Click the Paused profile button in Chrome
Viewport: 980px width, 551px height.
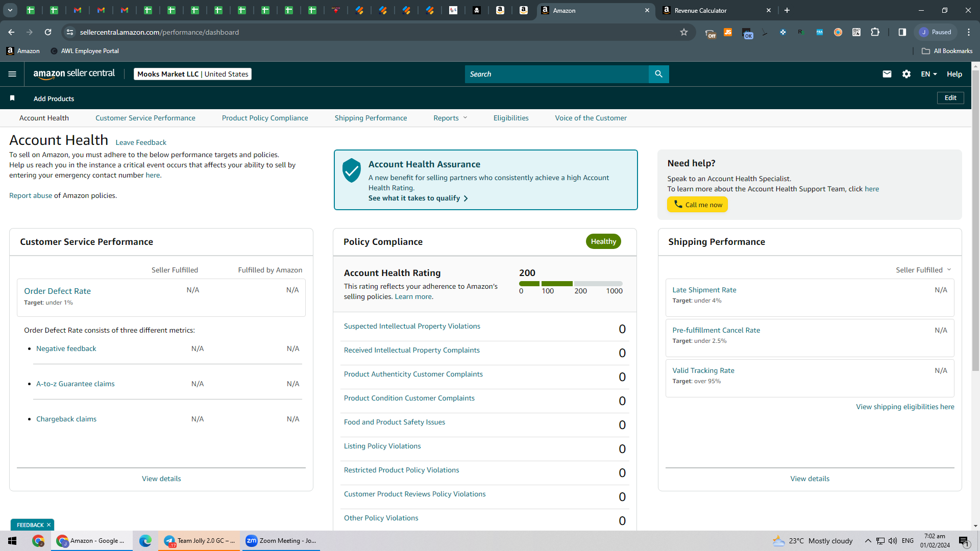935,32
